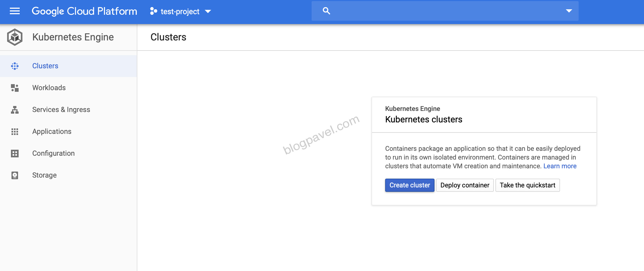Expand the test-project selector dropdown arrow
The width and height of the screenshot is (644, 271).
pyautogui.click(x=208, y=11)
